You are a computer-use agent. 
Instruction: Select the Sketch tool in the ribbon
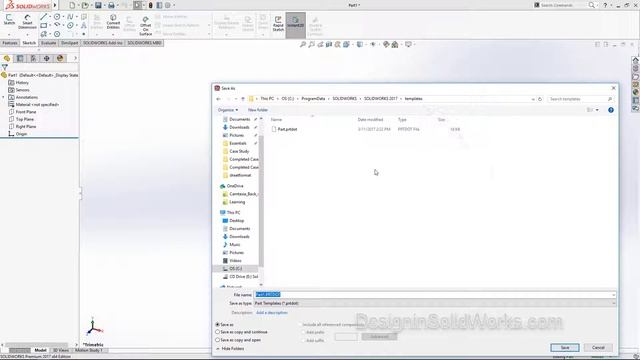pos(9,19)
